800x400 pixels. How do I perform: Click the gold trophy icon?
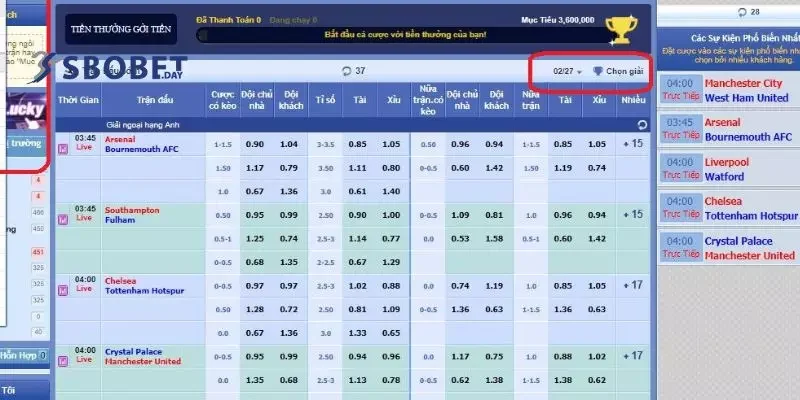point(621,28)
